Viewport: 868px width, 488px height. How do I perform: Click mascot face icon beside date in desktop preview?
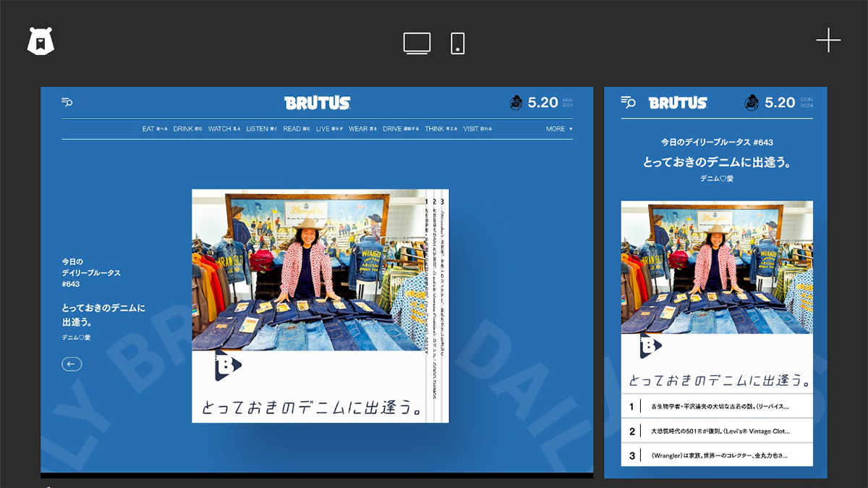(516, 103)
